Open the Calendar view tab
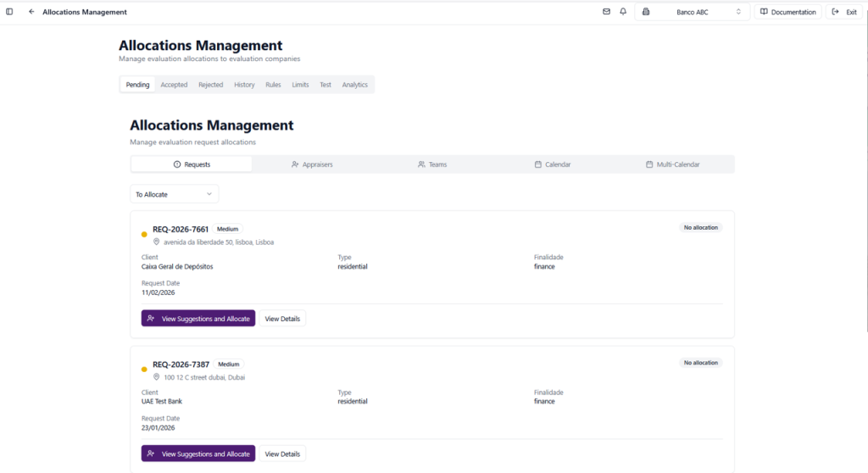Viewport: 868px width, 473px height. (553, 164)
